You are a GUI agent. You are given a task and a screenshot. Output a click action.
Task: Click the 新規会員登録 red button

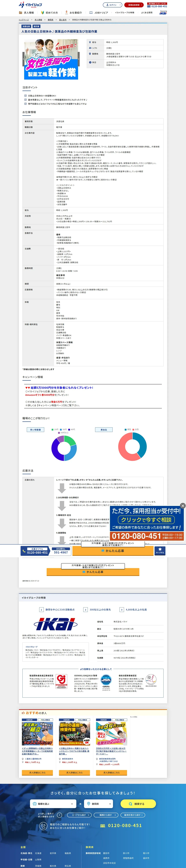coord(134,5)
